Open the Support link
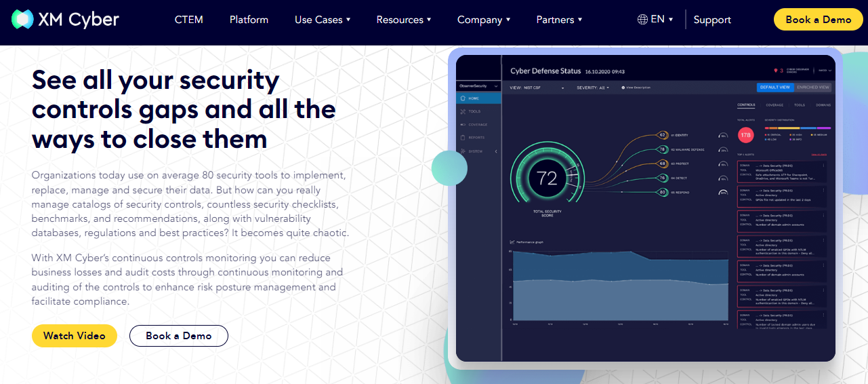The image size is (868, 384). pyautogui.click(x=712, y=20)
